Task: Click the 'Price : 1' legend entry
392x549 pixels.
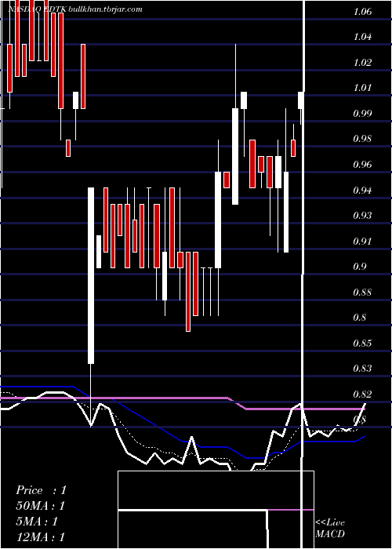Action: coord(41,490)
